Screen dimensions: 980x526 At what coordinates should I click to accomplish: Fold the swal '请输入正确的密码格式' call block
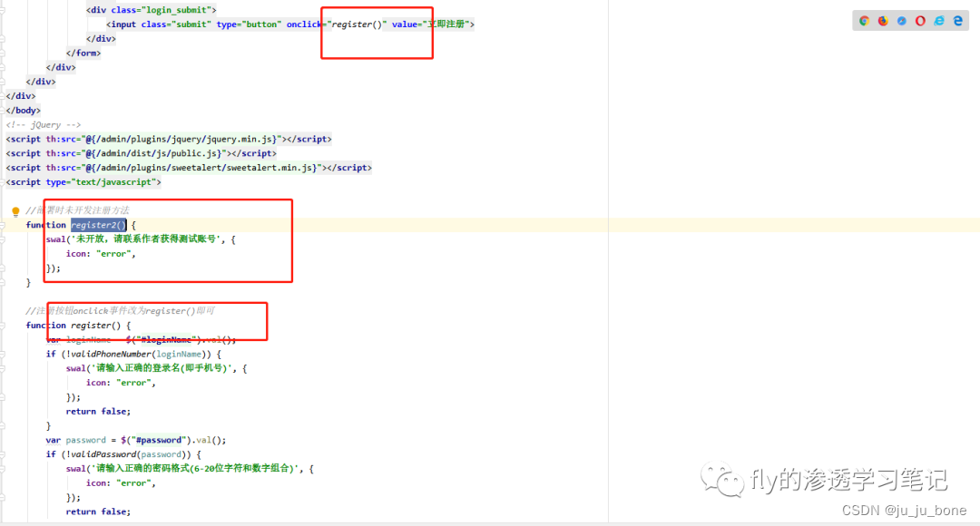(3, 469)
